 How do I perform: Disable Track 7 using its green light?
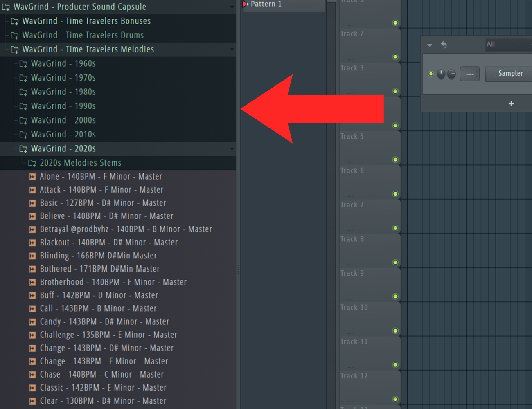click(395, 228)
